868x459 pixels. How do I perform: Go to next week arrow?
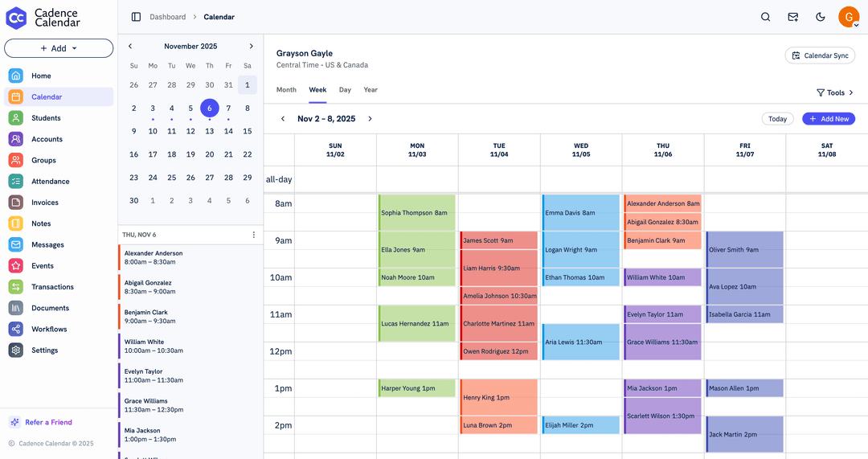371,118
